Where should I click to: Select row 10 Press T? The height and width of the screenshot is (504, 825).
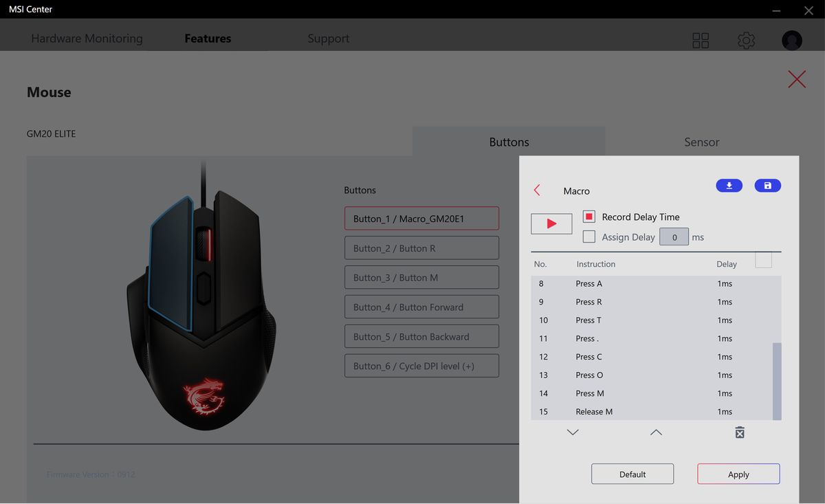pos(652,320)
